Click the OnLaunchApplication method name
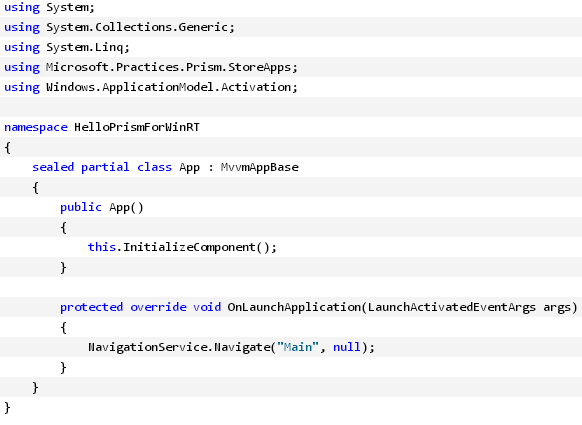The image size is (582, 425). [x=294, y=308]
